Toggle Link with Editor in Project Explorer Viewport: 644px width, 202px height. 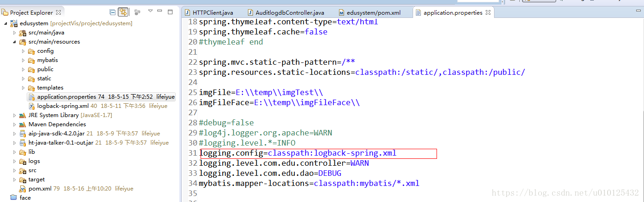(x=123, y=12)
